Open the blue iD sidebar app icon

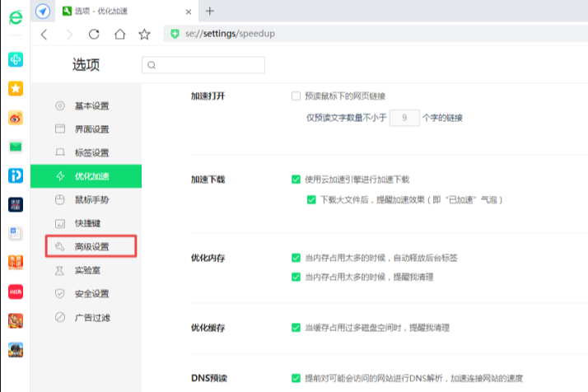pos(16,175)
